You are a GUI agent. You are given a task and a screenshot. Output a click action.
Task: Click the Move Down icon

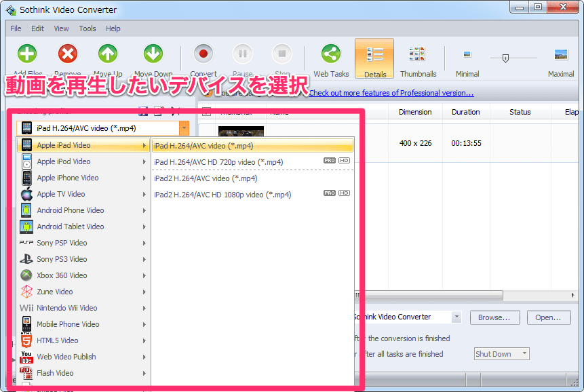coord(153,54)
